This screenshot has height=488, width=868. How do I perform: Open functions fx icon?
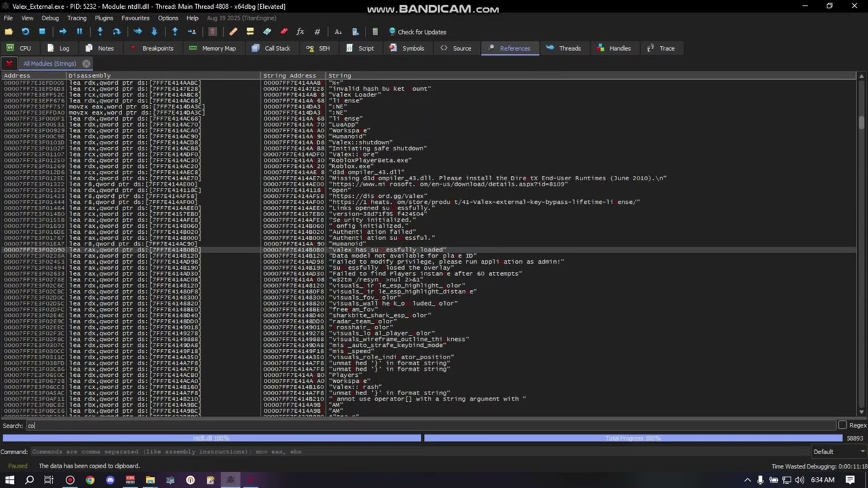(300, 32)
